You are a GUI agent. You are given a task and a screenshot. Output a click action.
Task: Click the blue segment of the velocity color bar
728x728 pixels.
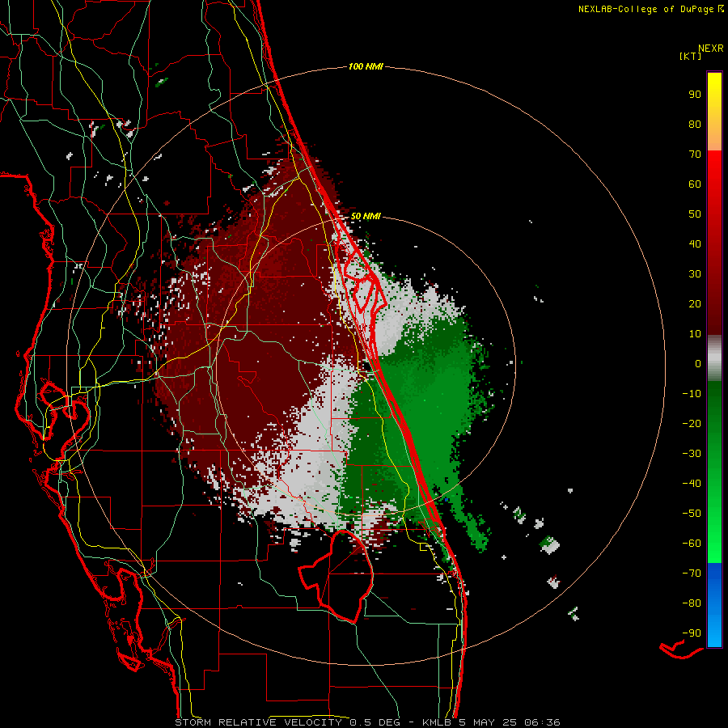(x=714, y=605)
